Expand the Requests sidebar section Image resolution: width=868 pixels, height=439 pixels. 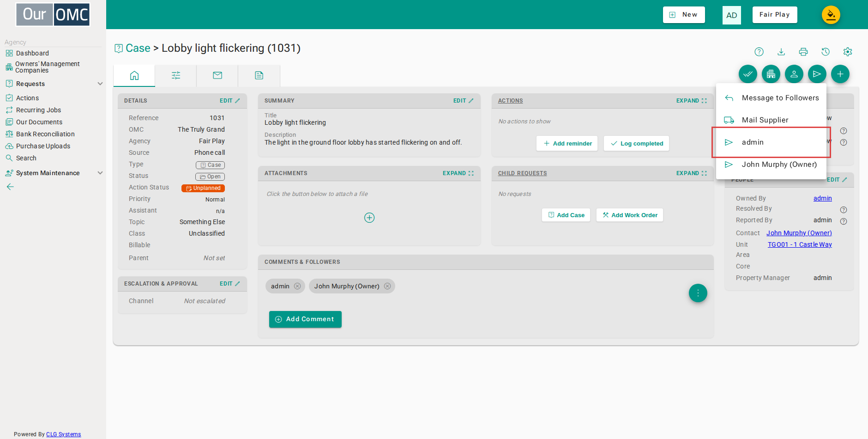[x=100, y=84]
